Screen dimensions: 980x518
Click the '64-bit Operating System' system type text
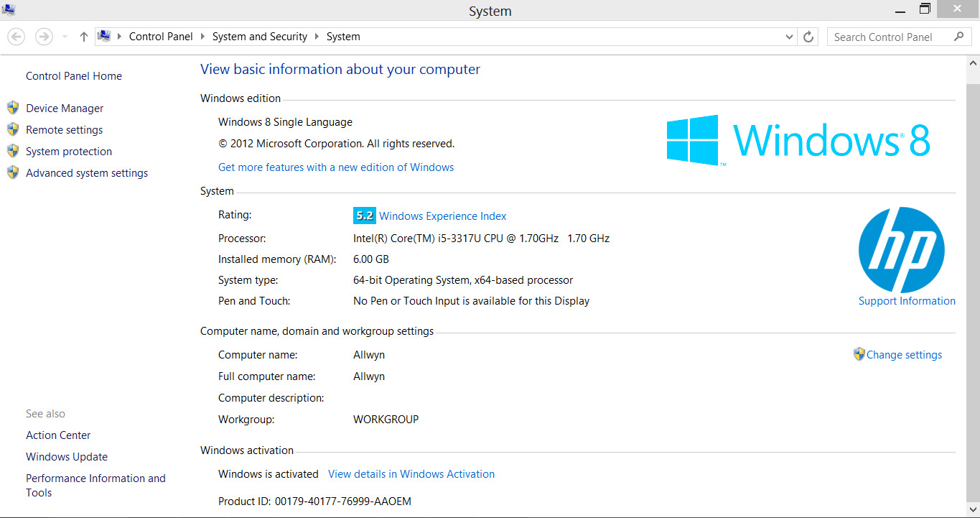click(x=463, y=280)
